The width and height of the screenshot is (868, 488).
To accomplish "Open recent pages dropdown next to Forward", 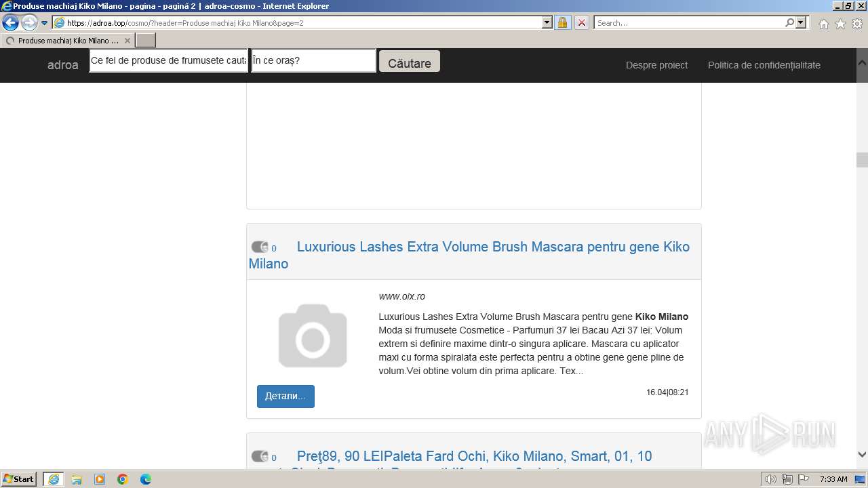I will (45, 23).
